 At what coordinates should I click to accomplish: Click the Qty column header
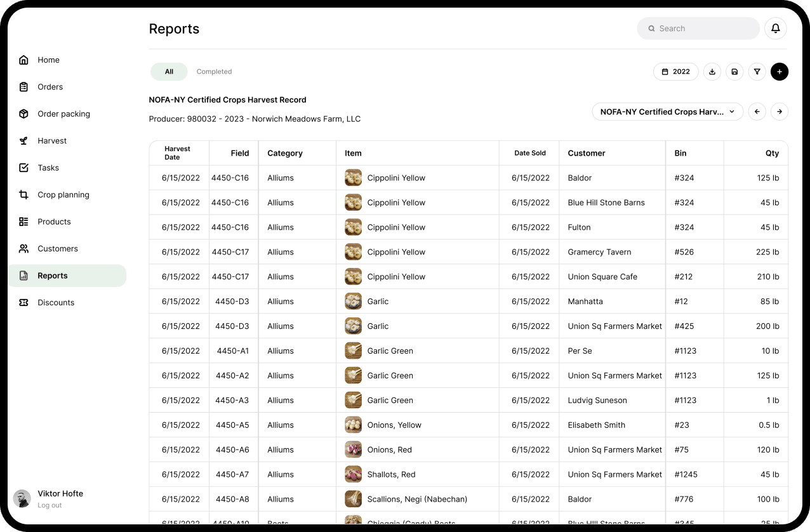[x=772, y=153]
